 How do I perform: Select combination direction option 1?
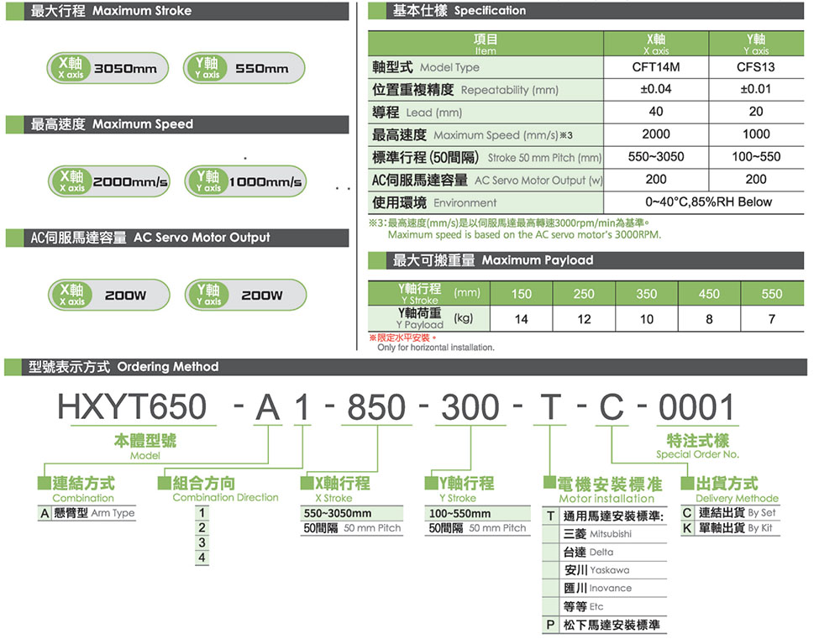point(202,512)
